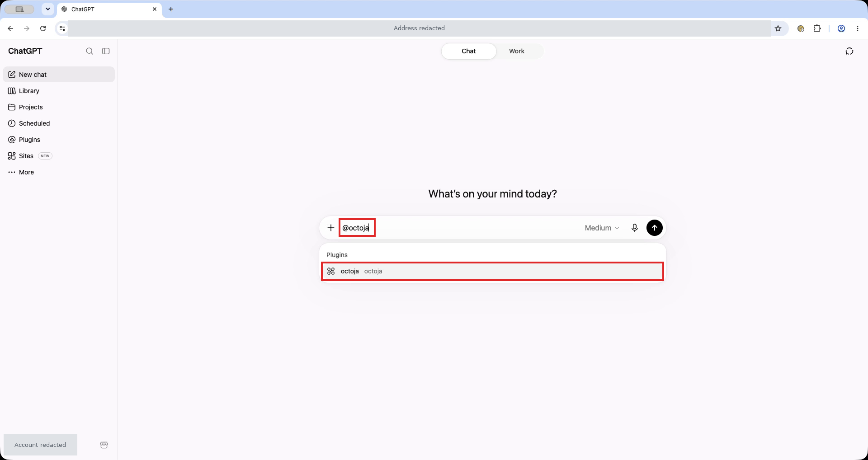
Task: Click the browser address bar
Action: point(419,28)
